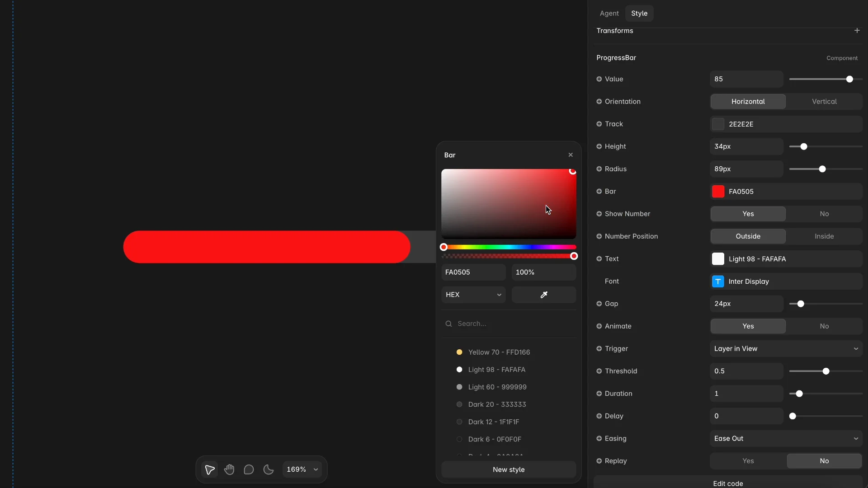This screenshot has width=868, height=488.
Task: Click the plus icon beside Easing
Action: click(599, 438)
